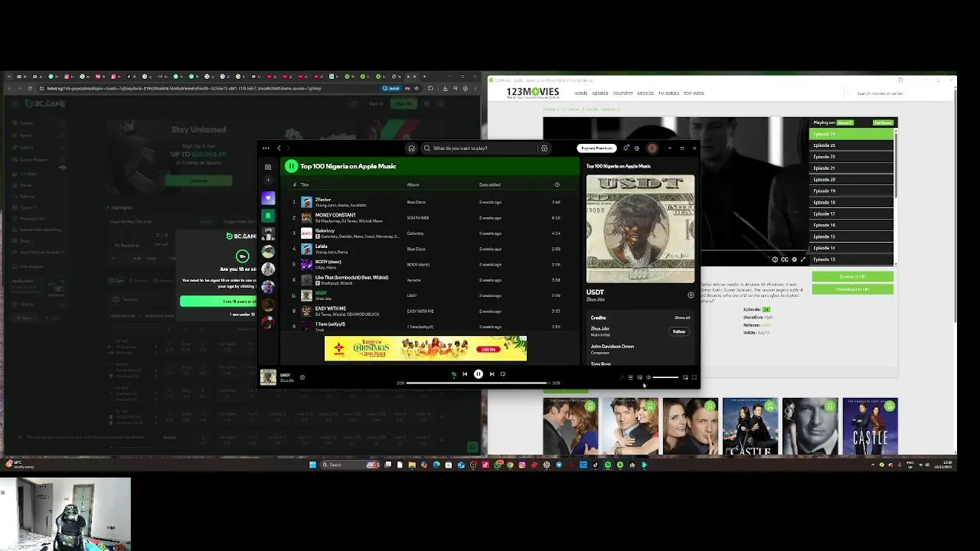Go back in Spotify history

tap(279, 148)
